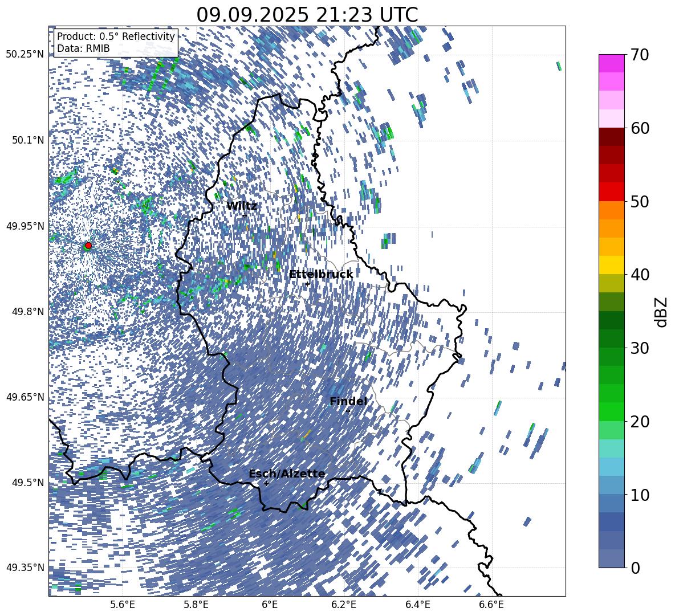The height and width of the screenshot is (616, 675).
Task: Click the bright red colorbar segment just above 50
Action: coord(611,192)
